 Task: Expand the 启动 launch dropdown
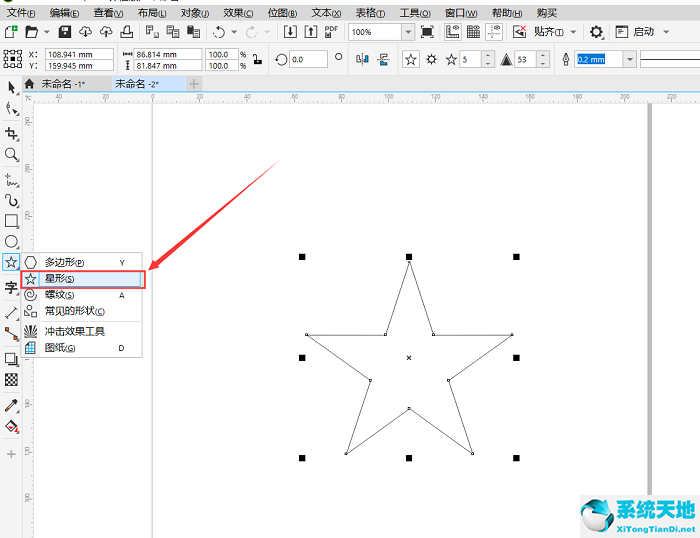pyautogui.click(x=667, y=33)
